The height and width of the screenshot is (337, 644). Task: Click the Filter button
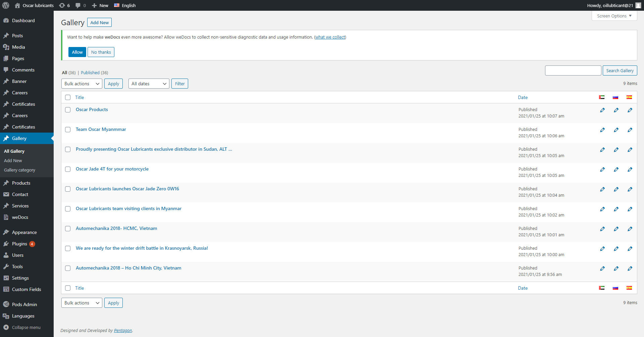click(180, 84)
